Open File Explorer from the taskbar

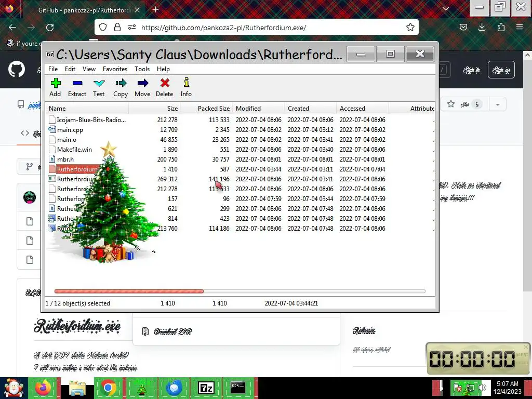77,388
